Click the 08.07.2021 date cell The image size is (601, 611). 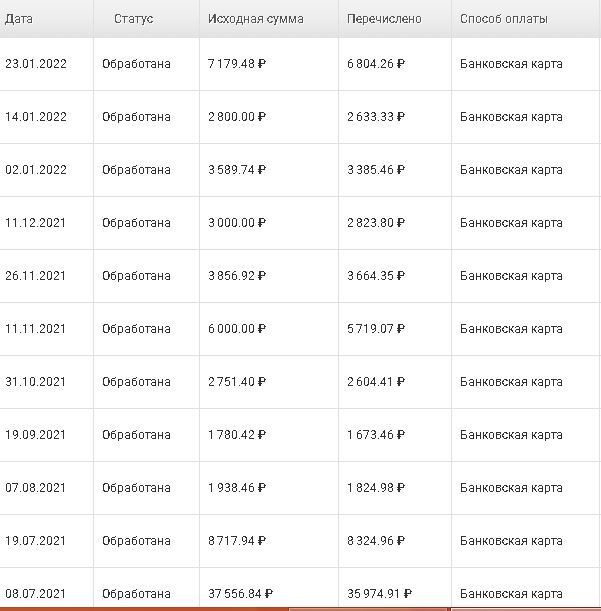(36, 593)
